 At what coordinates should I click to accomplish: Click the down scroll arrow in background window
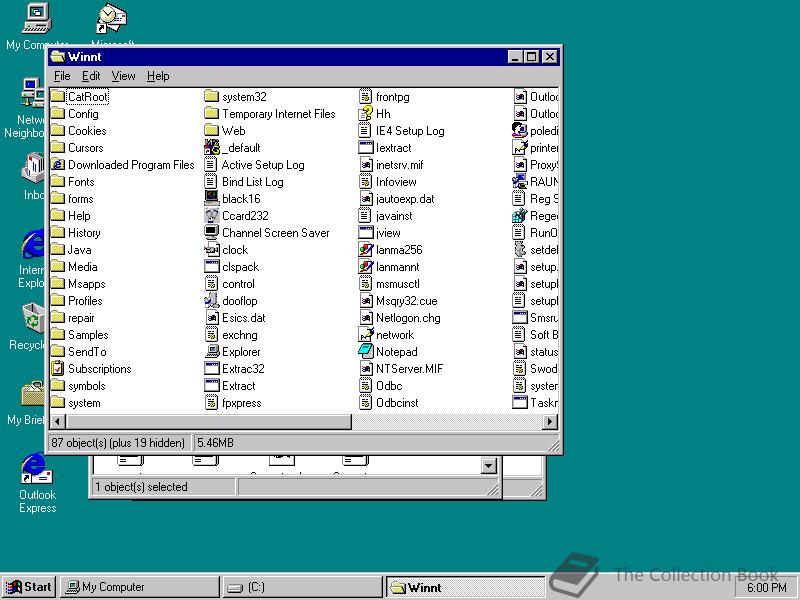tap(489, 465)
